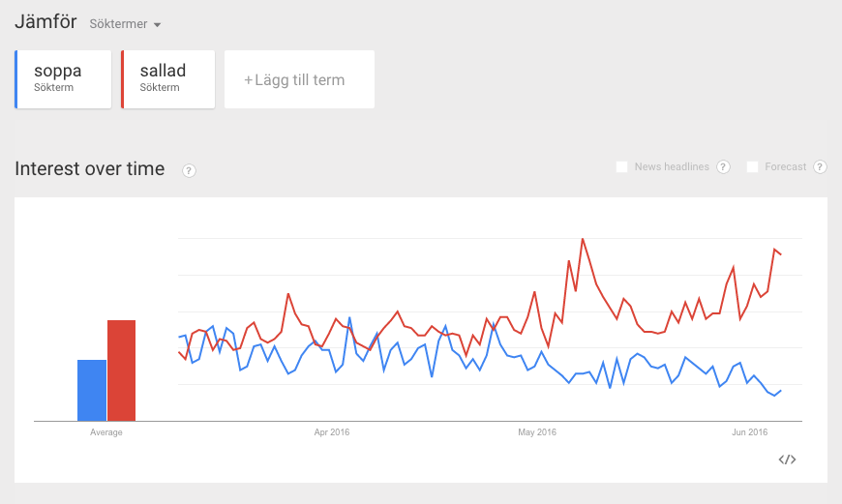Select the sallad search term card
The height and width of the screenshot is (504, 842).
168,78
